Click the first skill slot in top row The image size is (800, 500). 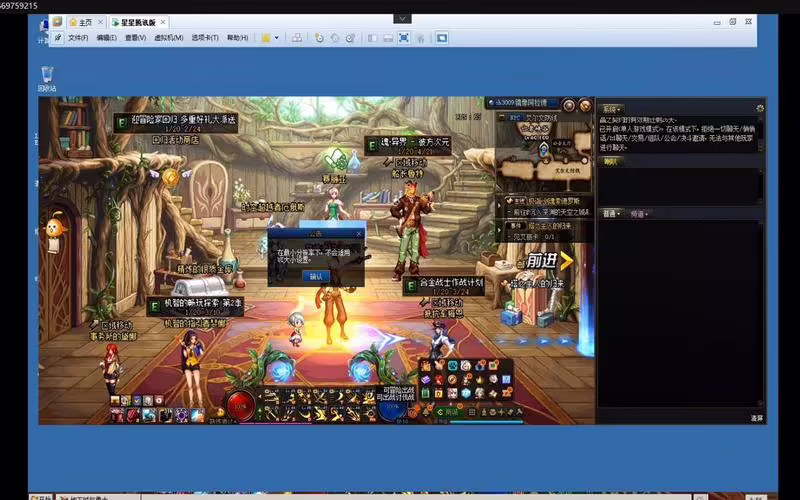(270, 397)
